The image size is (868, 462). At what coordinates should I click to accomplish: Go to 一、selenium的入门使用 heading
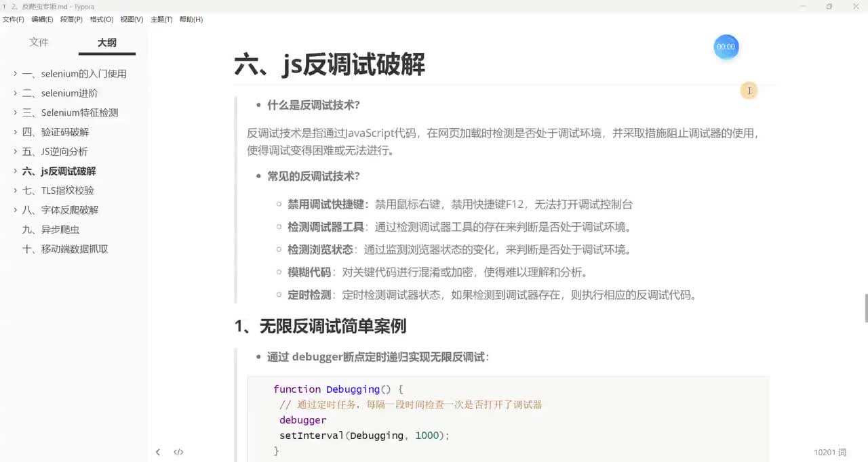click(75, 74)
